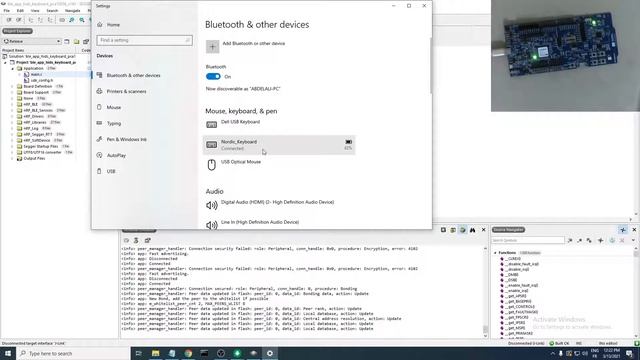Select sdk_config.h in the project tree
Image resolution: width=640 pixels, height=360 pixels.
tap(42, 80)
